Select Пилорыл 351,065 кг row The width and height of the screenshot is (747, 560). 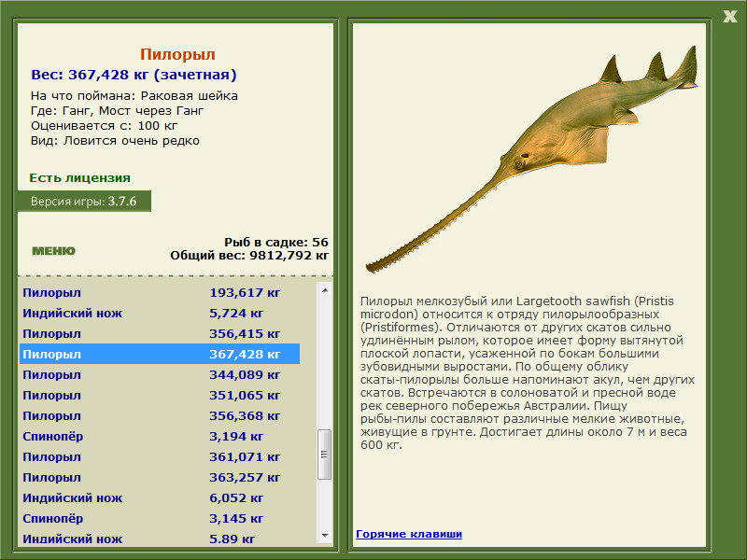160,395
